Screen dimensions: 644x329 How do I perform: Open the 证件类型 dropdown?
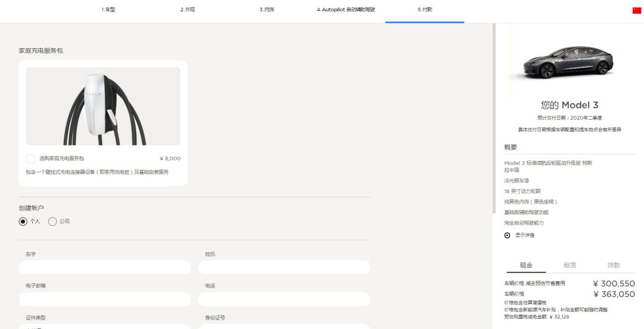point(105,327)
